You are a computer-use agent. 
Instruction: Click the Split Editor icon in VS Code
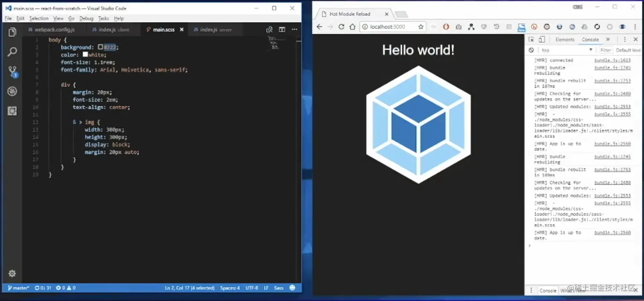(282, 29)
